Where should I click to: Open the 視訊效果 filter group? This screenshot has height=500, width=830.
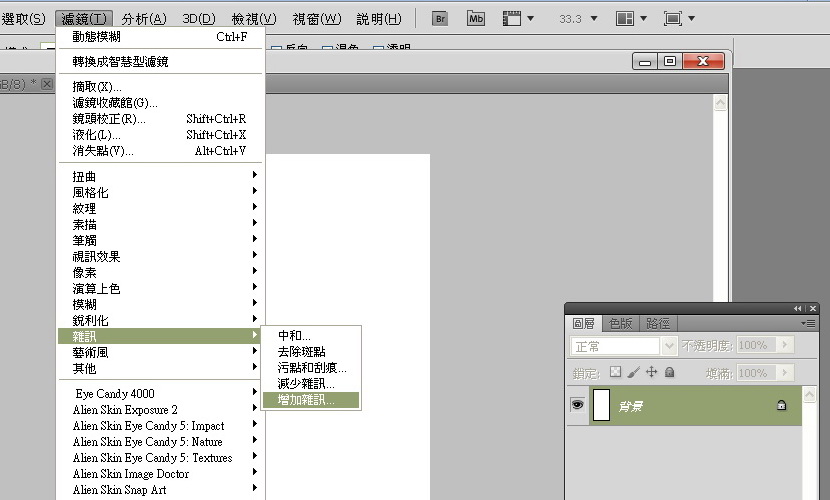click(x=159, y=256)
